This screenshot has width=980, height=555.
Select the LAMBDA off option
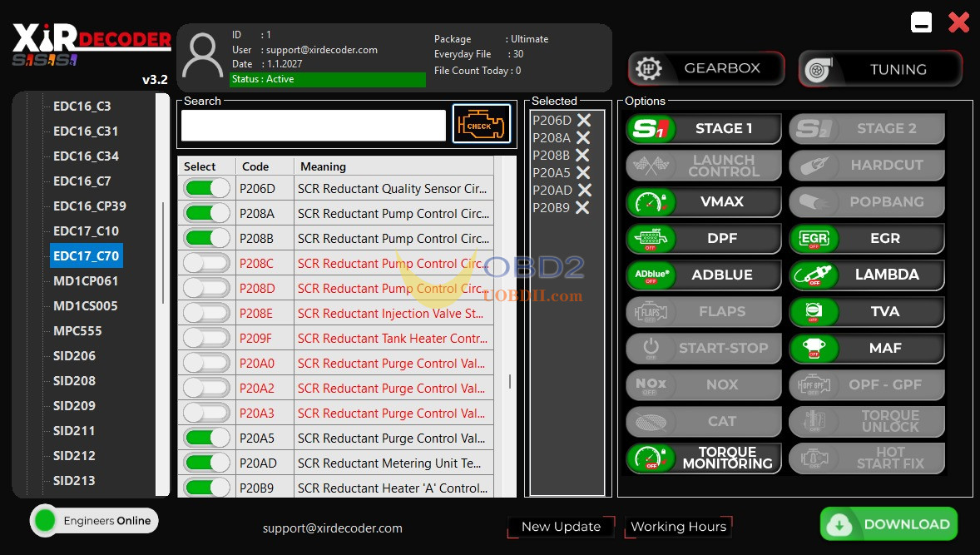click(866, 275)
